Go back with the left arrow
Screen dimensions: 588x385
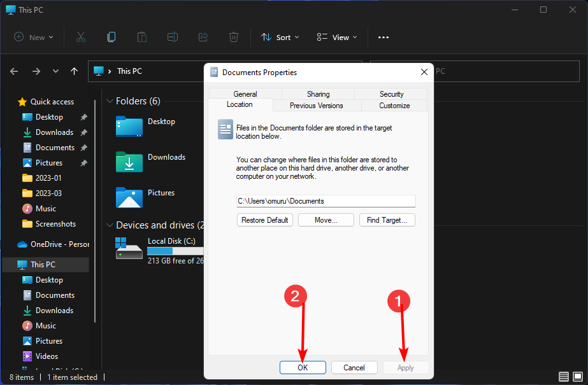coord(14,71)
